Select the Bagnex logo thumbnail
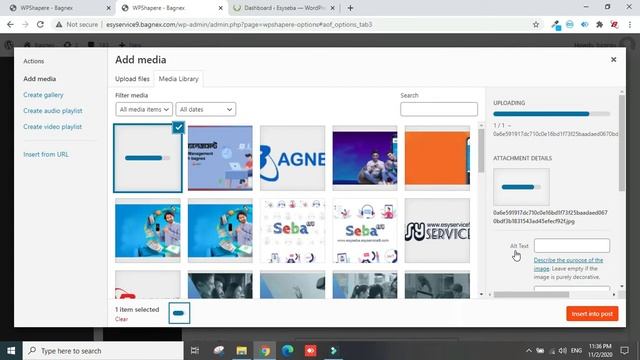Screen dimensions: 640x360 (x=293, y=158)
